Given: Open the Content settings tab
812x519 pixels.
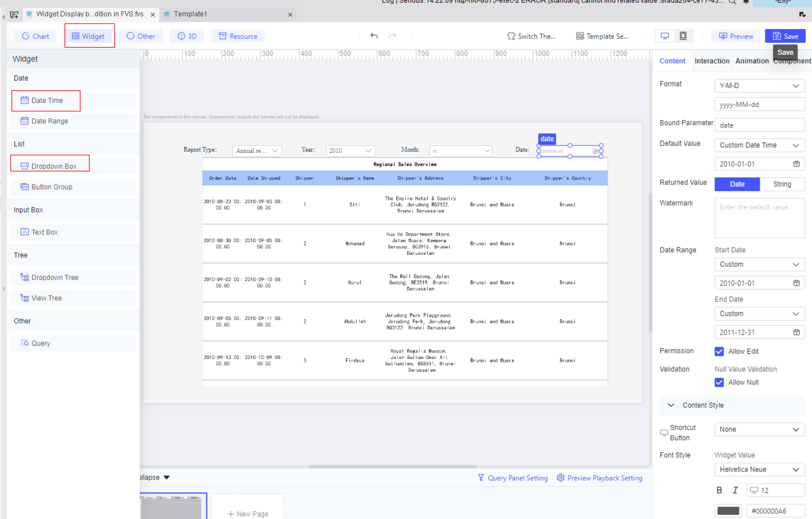Looking at the screenshot, I should pos(672,61).
